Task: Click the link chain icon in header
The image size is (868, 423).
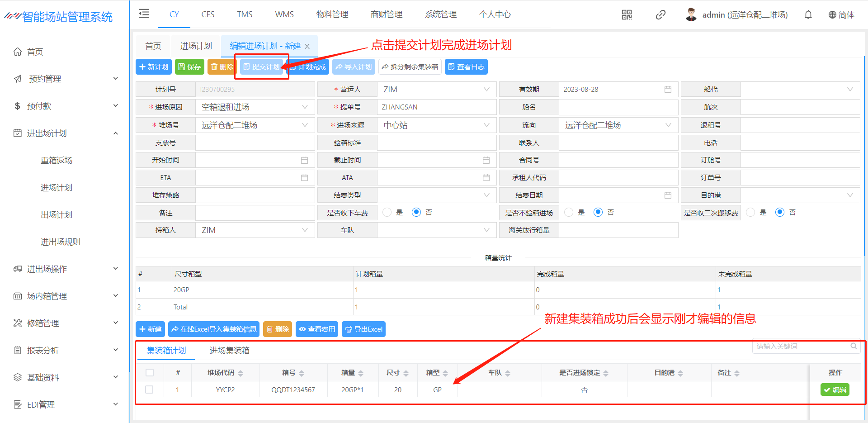Action: [x=660, y=15]
